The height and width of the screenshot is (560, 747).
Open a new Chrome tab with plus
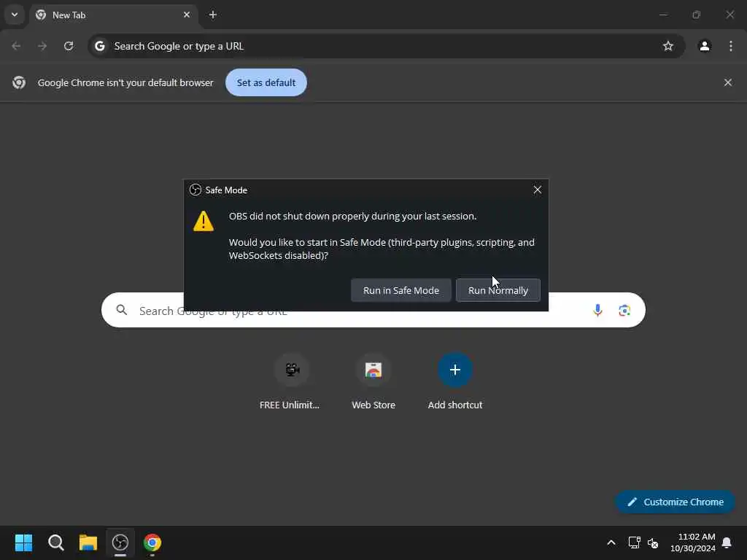pos(213,15)
